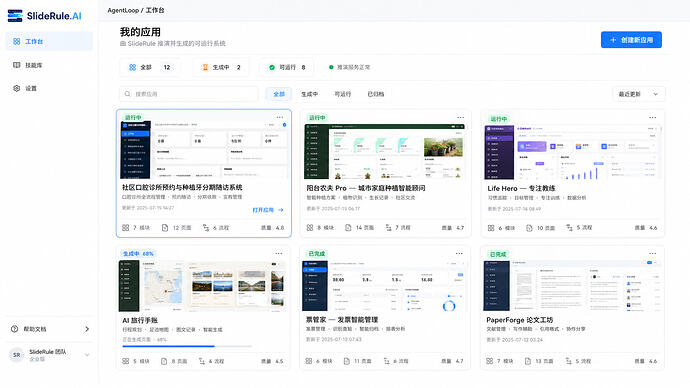Click the AI 旅行手账 generation progress bar
The height and width of the screenshot is (388, 690).
click(187, 346)
